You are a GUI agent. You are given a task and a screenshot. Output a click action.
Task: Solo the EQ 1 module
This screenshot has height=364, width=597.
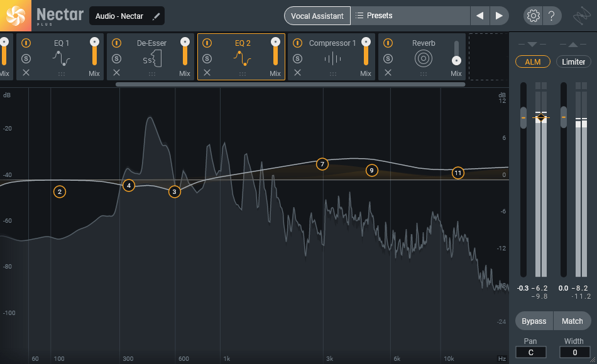26,58
